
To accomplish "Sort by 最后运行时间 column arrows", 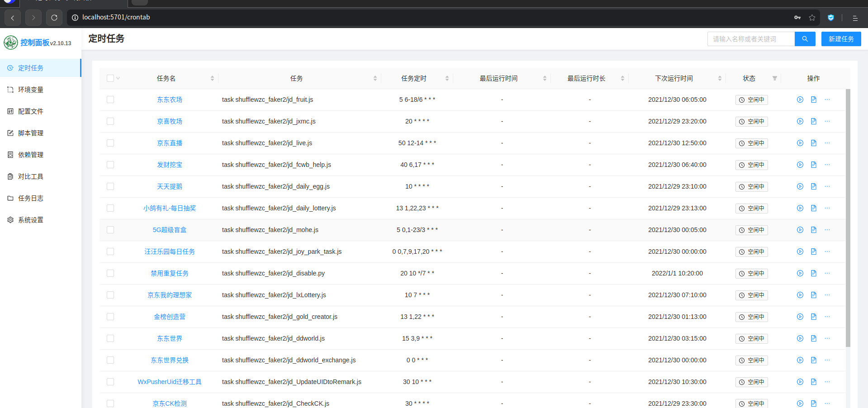I will (545, 78).
